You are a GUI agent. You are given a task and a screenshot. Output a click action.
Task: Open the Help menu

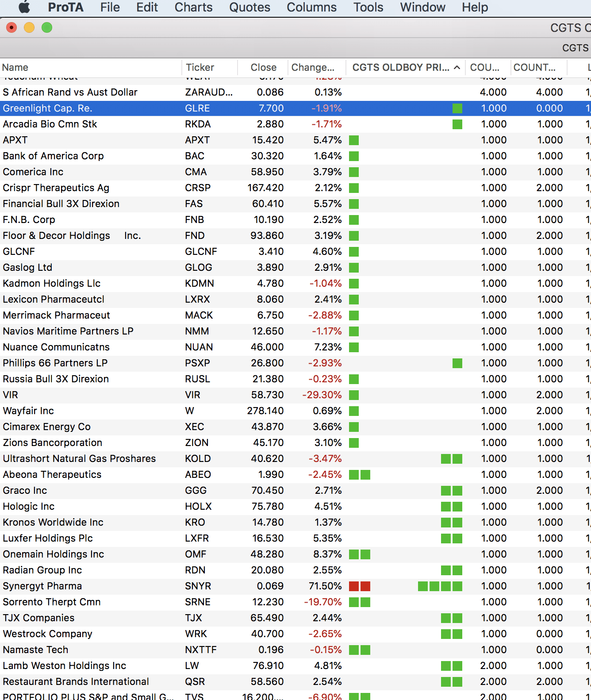click(x=475, y=7)
